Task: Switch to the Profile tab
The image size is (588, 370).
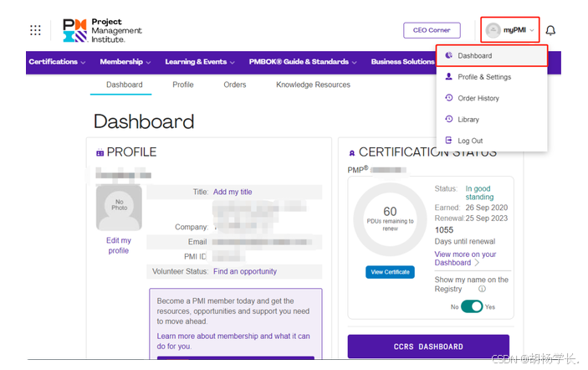Action: 183,85
